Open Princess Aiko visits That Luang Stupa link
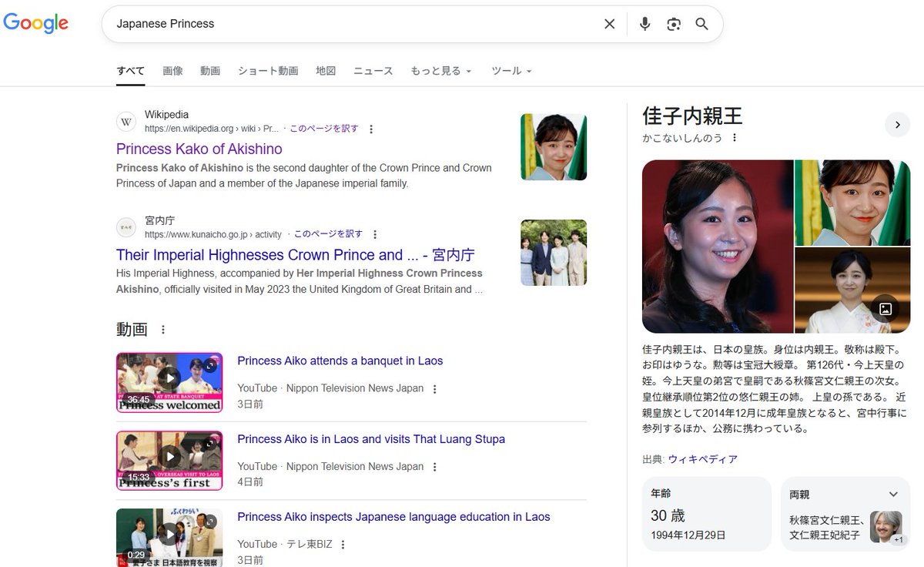 [x=371, y=440]
